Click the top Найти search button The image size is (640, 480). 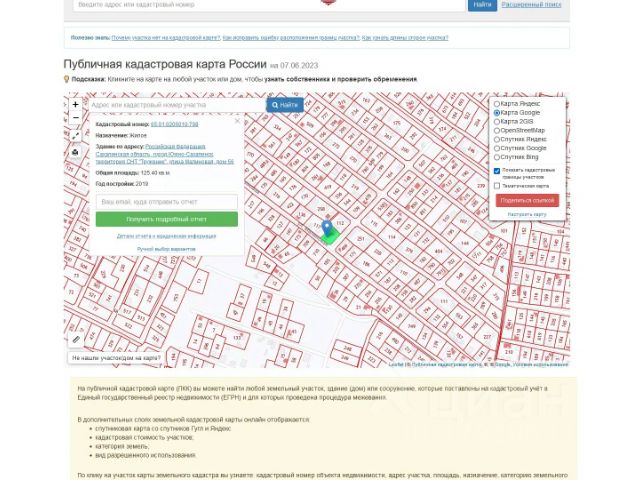(482, 4)
